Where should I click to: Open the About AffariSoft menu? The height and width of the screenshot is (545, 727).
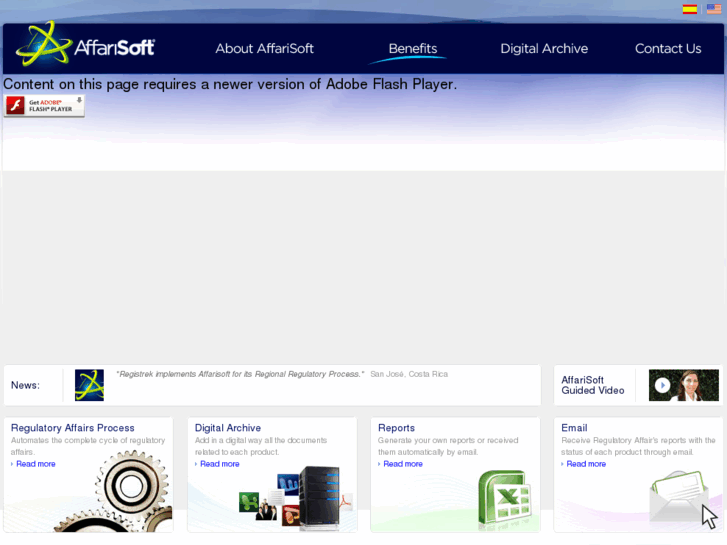[x=264, y=48]
